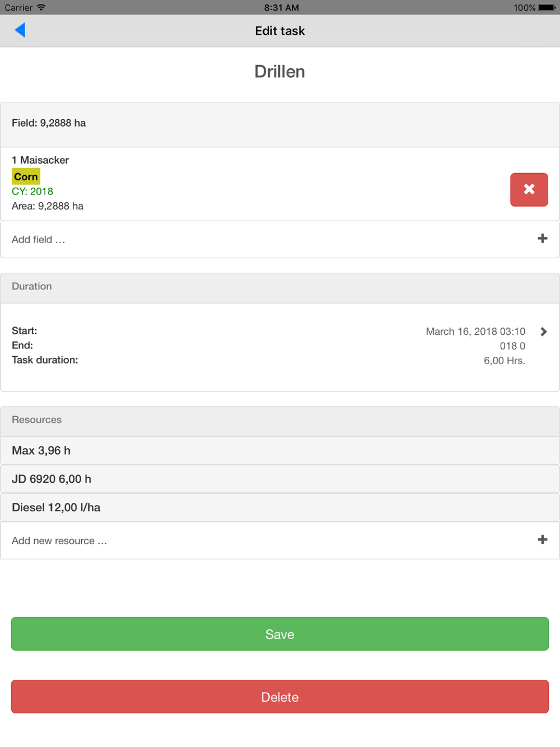The width and height of the screenshot is (560, 747).
Task: Tap the Task duration 6,00 Hrs. value
Action: pyautogui.click(x=504, y=361)
